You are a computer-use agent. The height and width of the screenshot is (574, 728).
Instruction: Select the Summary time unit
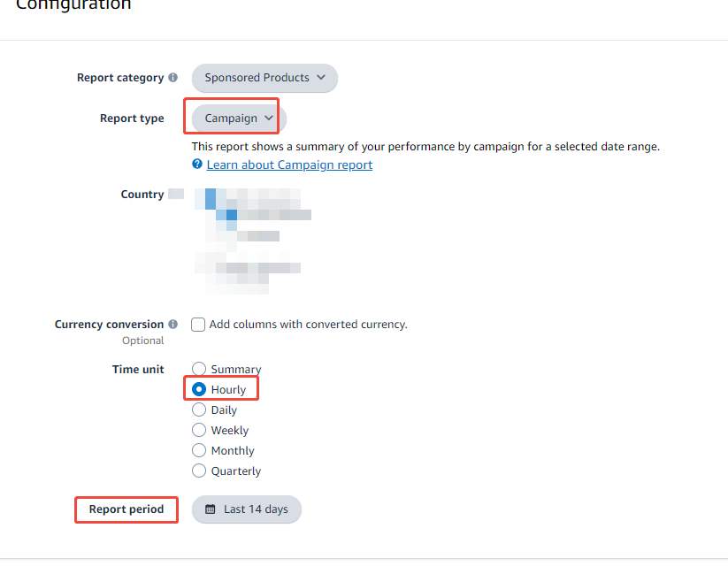tap(199, 369)
